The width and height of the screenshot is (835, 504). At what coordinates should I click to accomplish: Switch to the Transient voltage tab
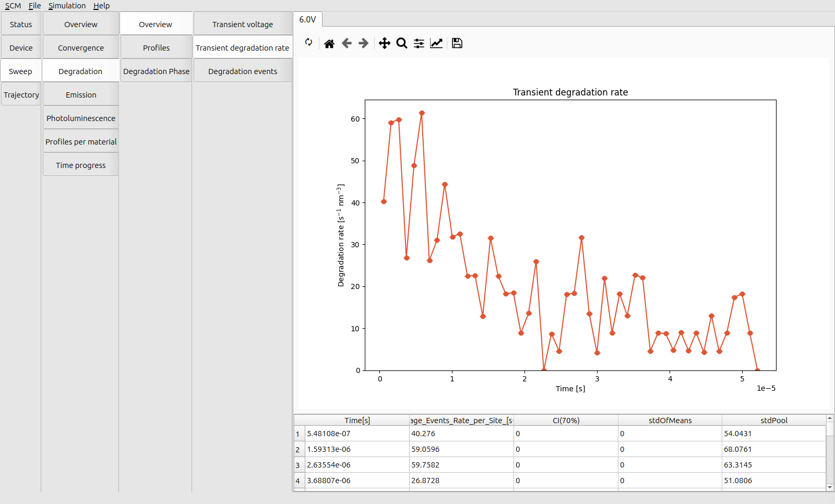click(242, 25)
